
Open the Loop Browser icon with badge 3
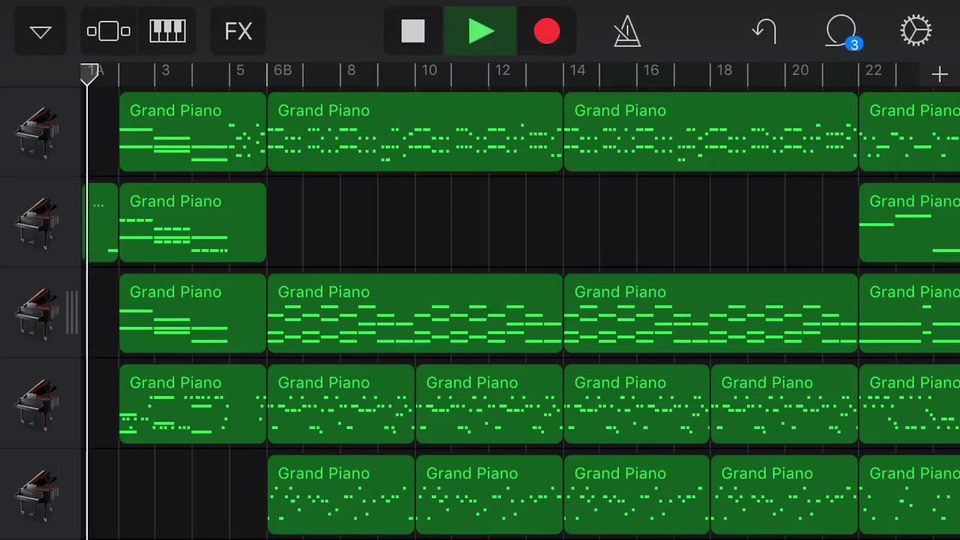[x=842, y=31]
